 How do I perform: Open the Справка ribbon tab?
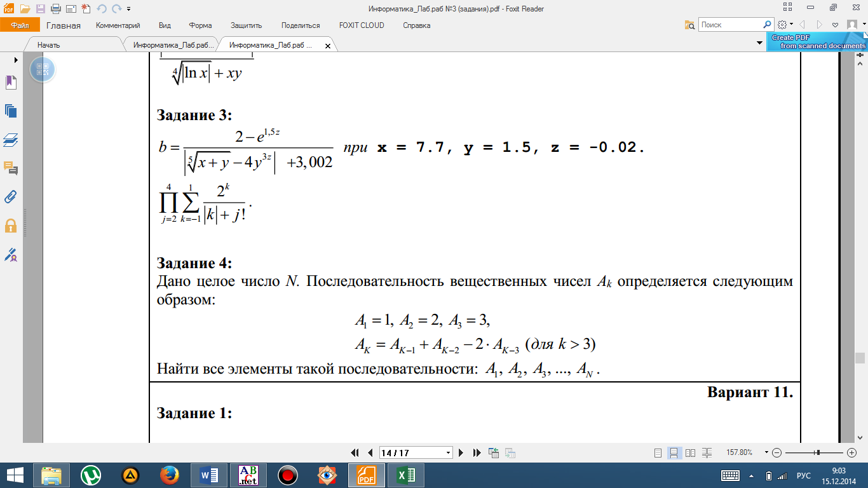[417, 25]
